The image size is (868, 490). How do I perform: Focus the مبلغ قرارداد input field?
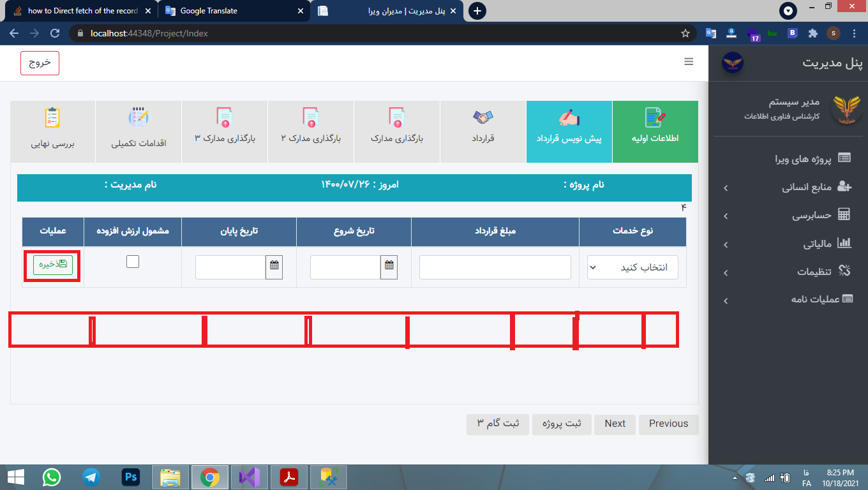pos(495,267)
